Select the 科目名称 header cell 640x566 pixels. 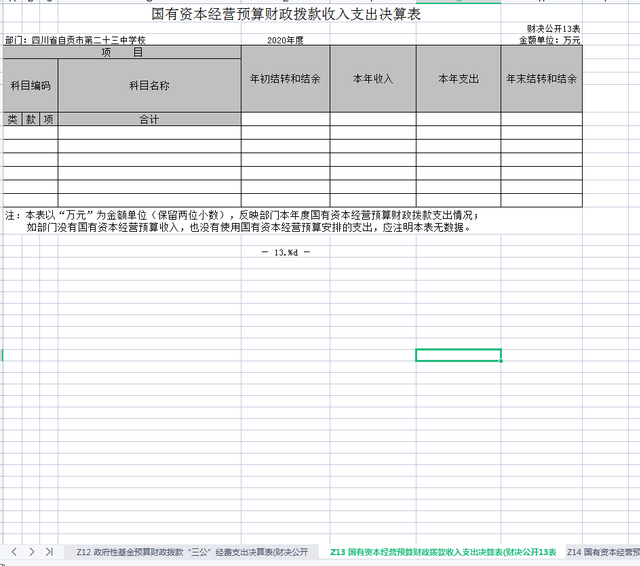pos(149,85)
